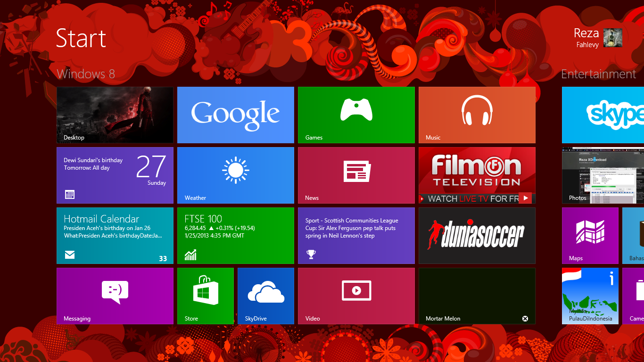Open the Video tile
Image resolution: width=644 pixels, height=362 pixels.
tap(356, 296)
